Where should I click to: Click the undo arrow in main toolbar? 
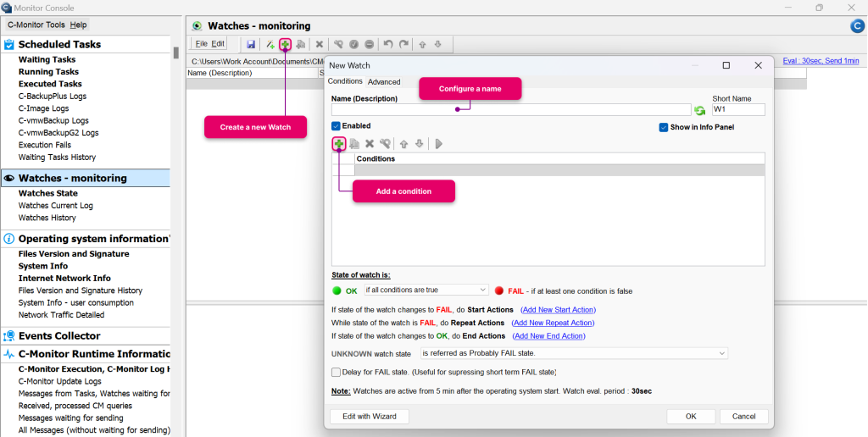(x=388, y=44)
